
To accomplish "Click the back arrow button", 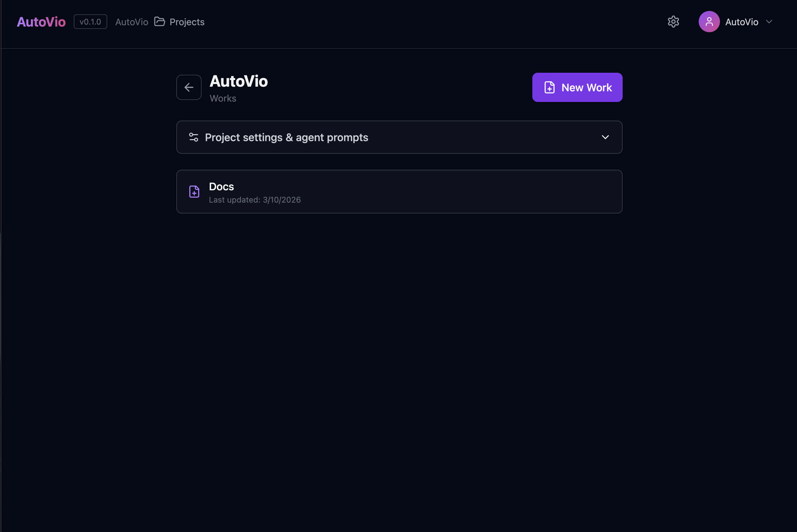I will (x=189, y=88).
